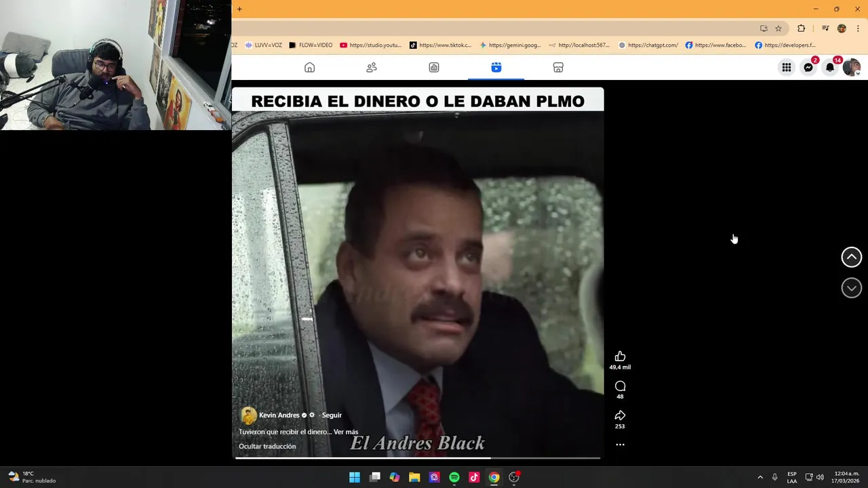Open the Marketplace tab
Screen dimensions: 868x488
[558, 68]
